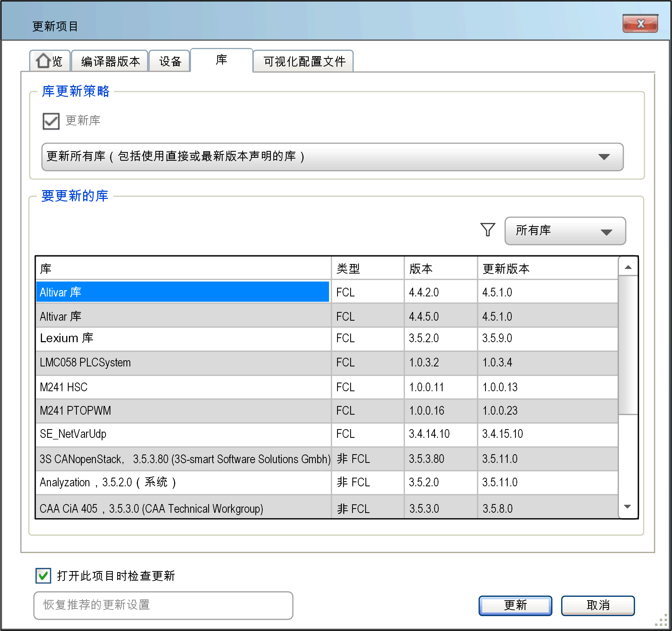672x631 pixels.
Task: Switch to 可视化配置文件 tab
Action: (x=304, y=62)
